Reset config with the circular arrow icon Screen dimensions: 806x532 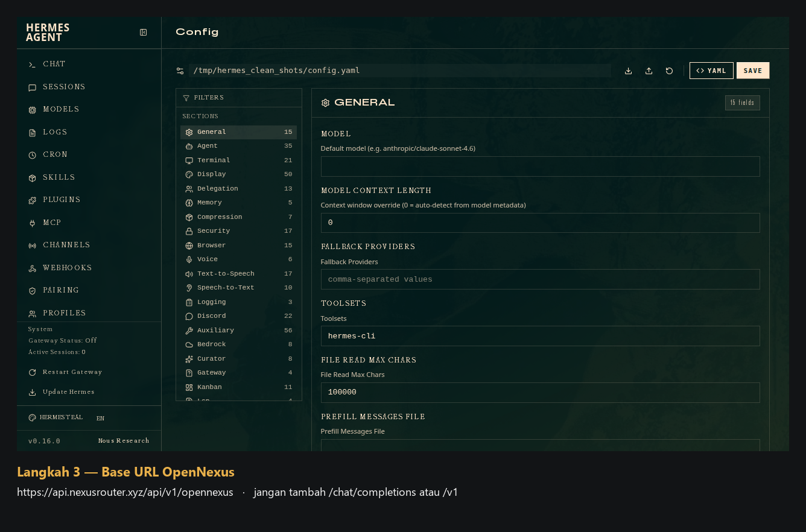point(670,71)
